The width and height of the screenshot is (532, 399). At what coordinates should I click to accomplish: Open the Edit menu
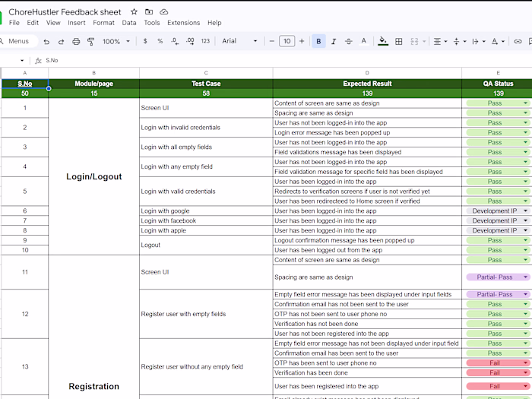click(x=33, y=23)
